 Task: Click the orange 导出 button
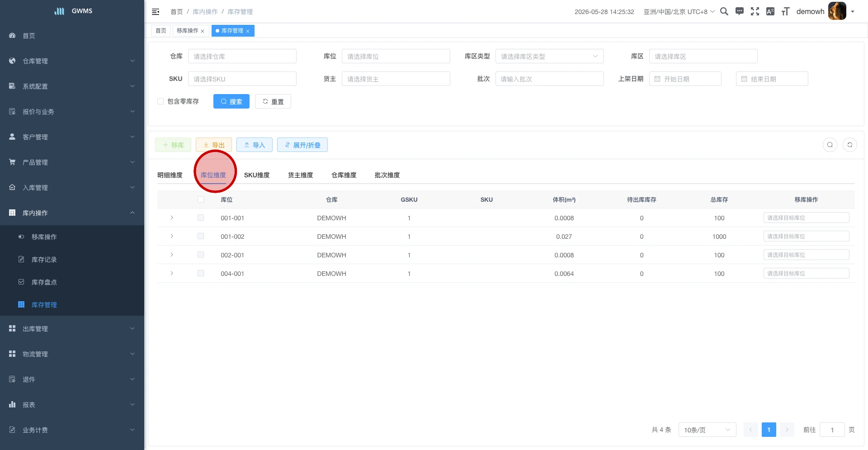pyautogui.click(x=214, y=145)
